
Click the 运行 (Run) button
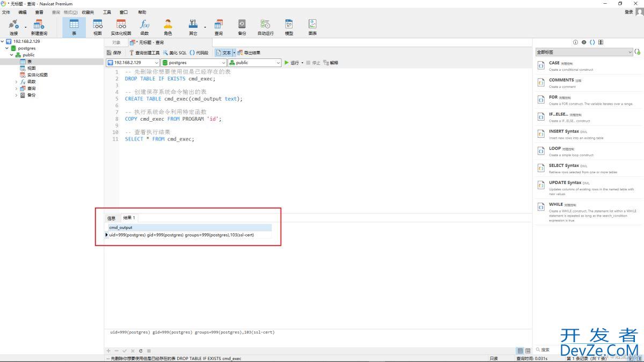(291, 63)
